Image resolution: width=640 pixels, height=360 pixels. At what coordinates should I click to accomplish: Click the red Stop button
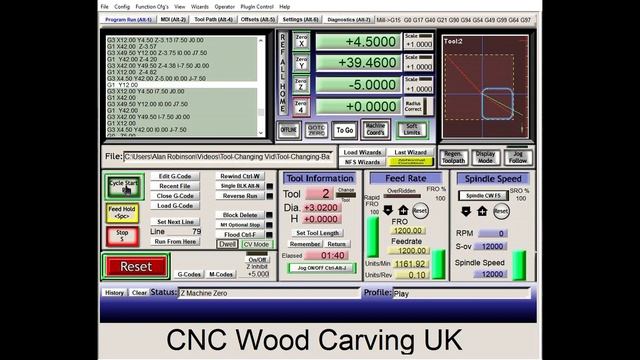pyautogui.click(x=122, y=236)
